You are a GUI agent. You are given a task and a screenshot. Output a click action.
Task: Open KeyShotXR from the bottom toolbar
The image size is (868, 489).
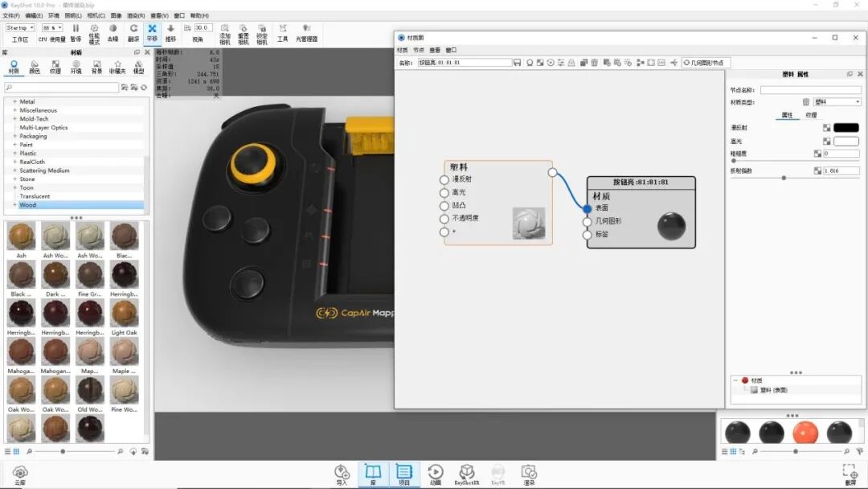point(466,474)
